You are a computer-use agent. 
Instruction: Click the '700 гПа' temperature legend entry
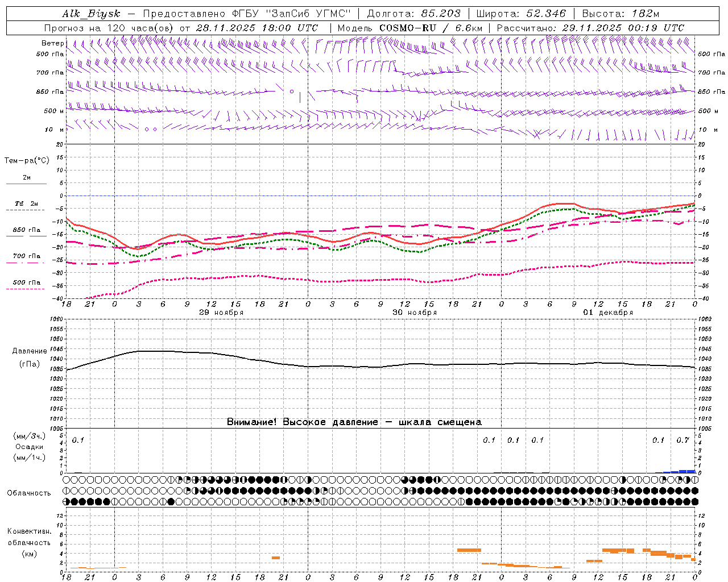pos(27,256)
